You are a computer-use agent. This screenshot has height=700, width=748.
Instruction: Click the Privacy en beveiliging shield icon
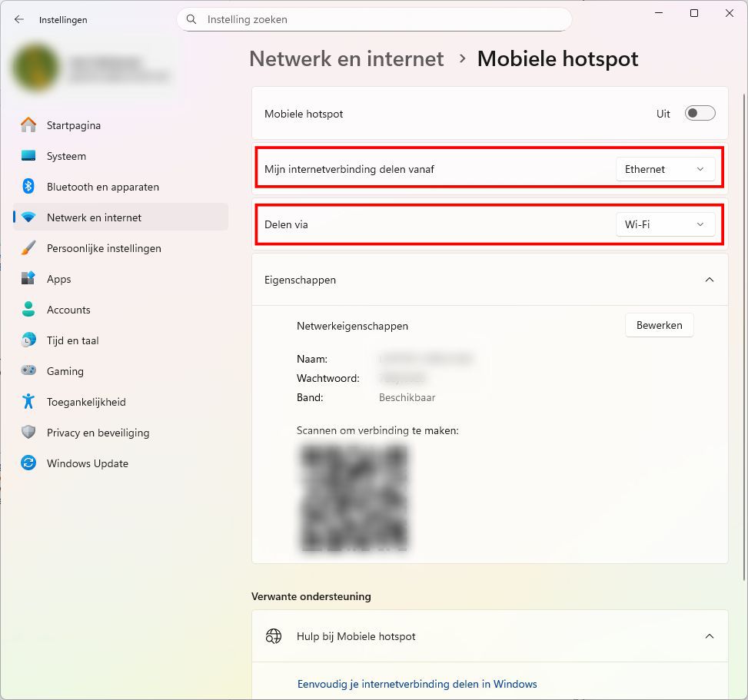pyautogui.click(x=28, y=433)
